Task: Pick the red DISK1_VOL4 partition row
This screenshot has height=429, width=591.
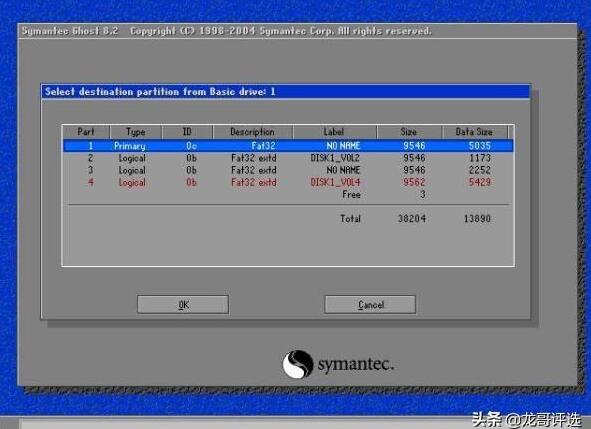Action: (288, 182)
